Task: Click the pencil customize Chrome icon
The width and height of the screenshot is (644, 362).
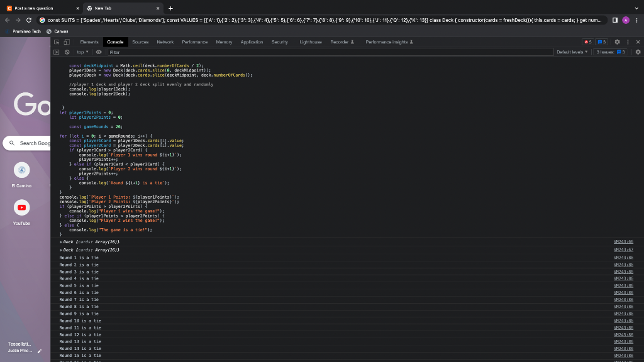Action: (x=40, y=351)
